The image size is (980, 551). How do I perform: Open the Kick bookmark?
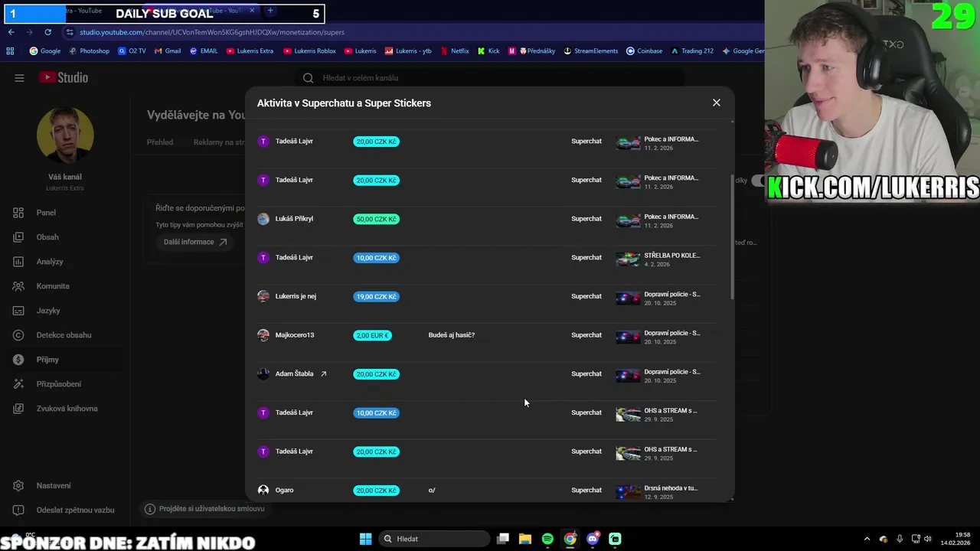point(488,51)
